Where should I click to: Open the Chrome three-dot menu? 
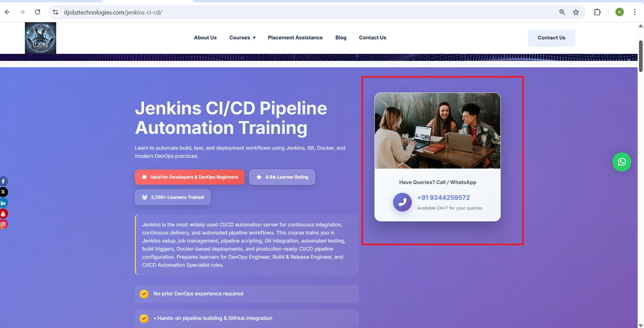click(635, 12)
